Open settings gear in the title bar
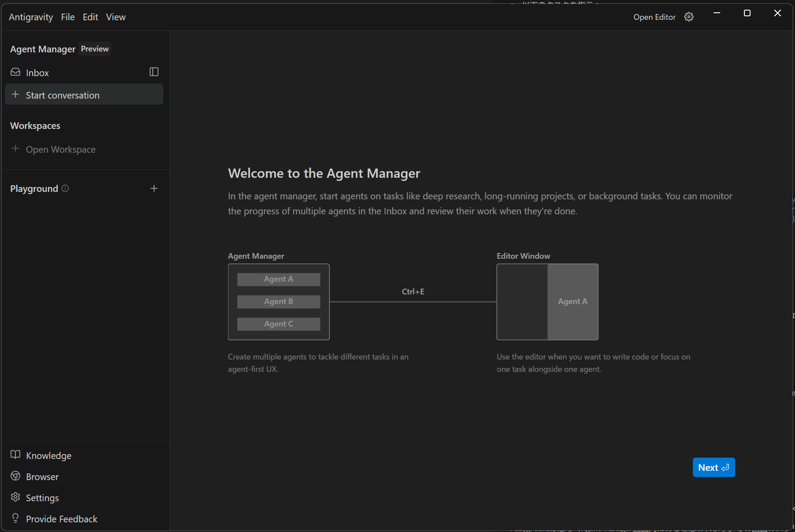This screenshot has width=795, height=532. 689,17
